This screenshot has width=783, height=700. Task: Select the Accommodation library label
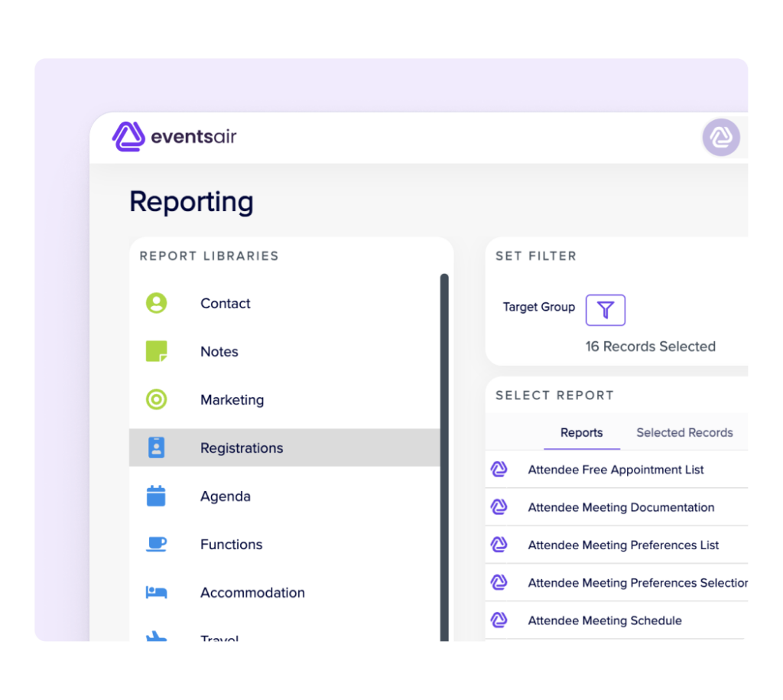coord(252,593)
